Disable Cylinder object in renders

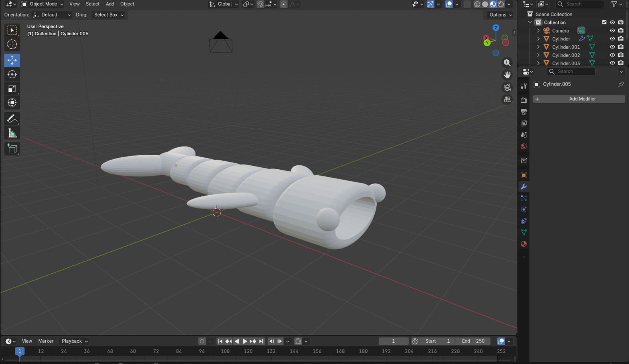click(621, 39)
